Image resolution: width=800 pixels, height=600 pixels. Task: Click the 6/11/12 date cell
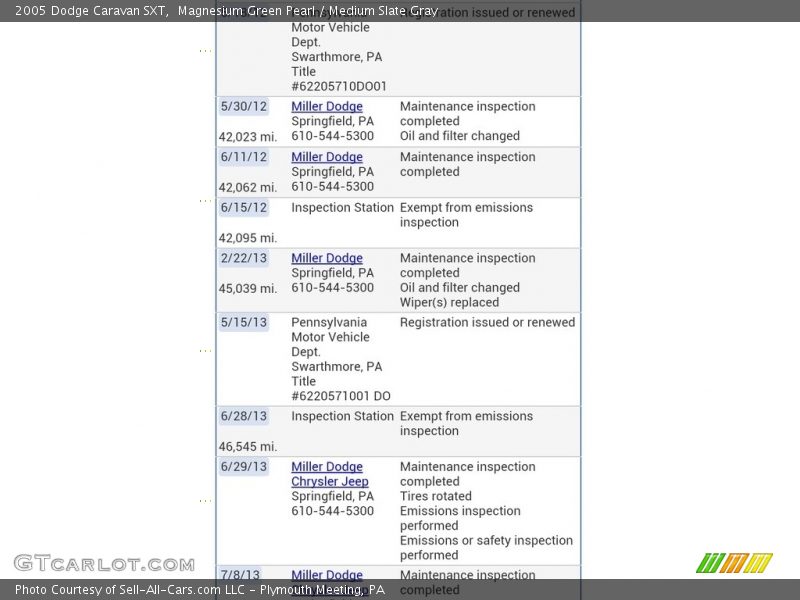click(x=244, y=157)
